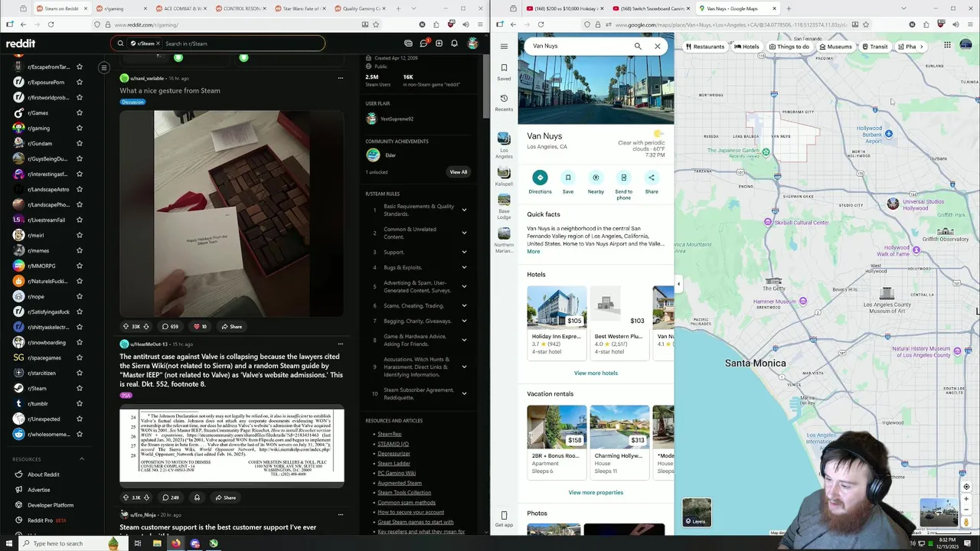This screenshot has width=980, height=551.
Task: Click View All community achievements
Action: [x=458, y=172]
